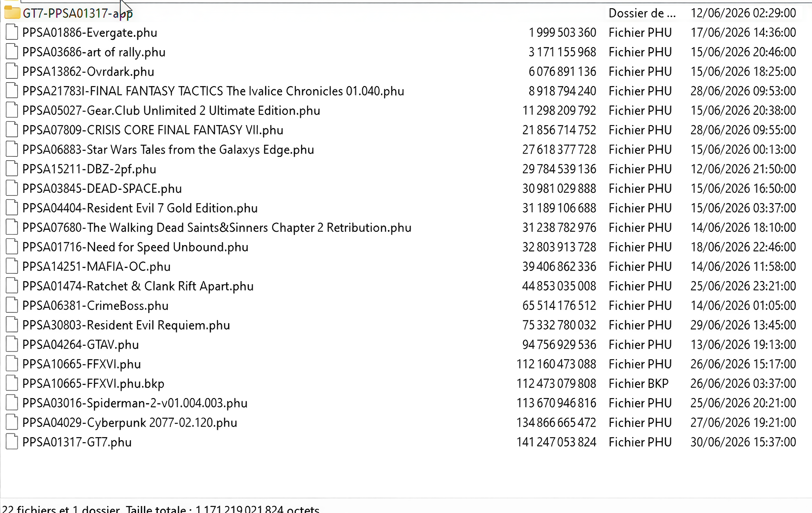Select the PPSA03845-DEAD-SPACE.phu entry
This screenshot has height=513, width=812.
click(102, 189)
